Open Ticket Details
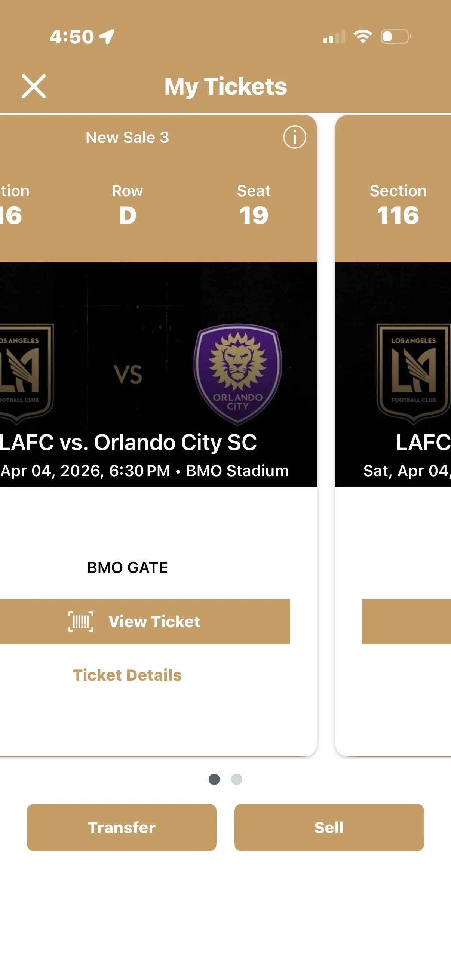Image resolution: width=451 pixels, height=980 pixels. click(127, 675)
